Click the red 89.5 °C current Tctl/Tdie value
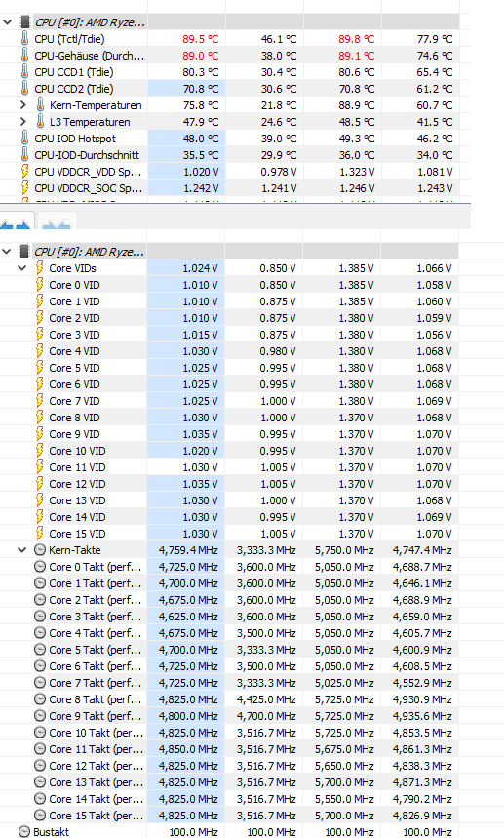Screen dimensions: 504x838 click(200, 39)
